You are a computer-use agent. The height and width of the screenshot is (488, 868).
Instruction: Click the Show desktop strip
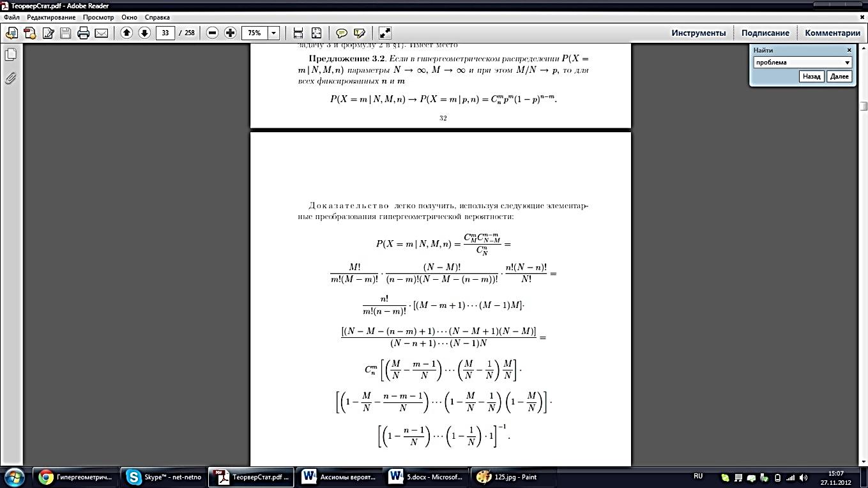click(864, 477)
